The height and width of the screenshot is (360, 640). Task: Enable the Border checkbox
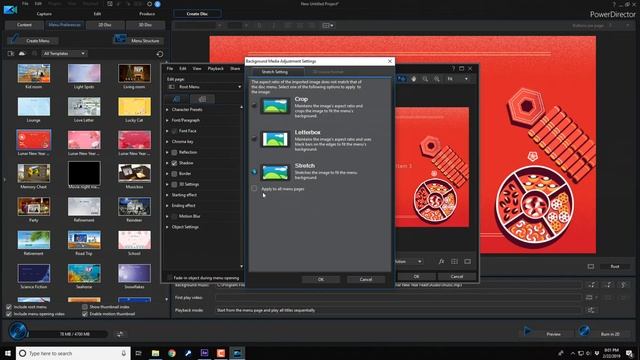pyautogui.click(x=174, y=173)
